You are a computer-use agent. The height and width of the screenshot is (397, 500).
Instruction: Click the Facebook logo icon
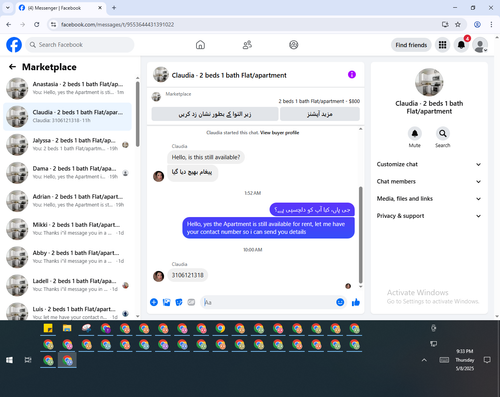point(14,45)
